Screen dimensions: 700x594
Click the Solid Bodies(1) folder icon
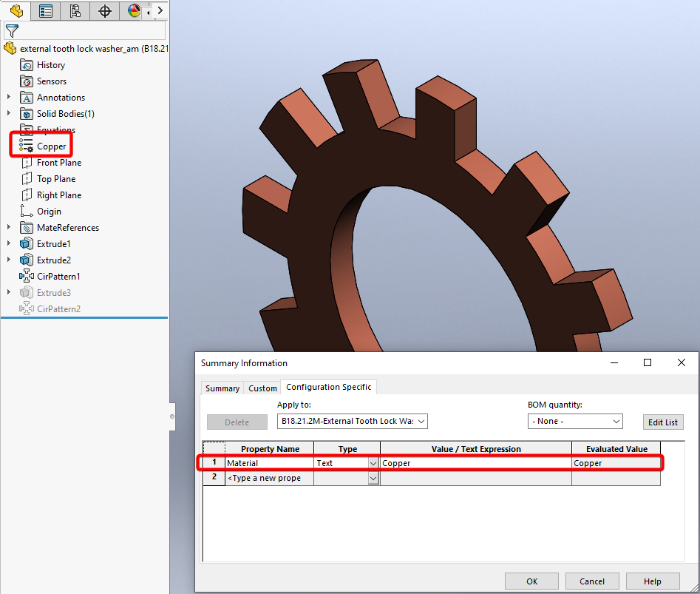tap(27, 114)
